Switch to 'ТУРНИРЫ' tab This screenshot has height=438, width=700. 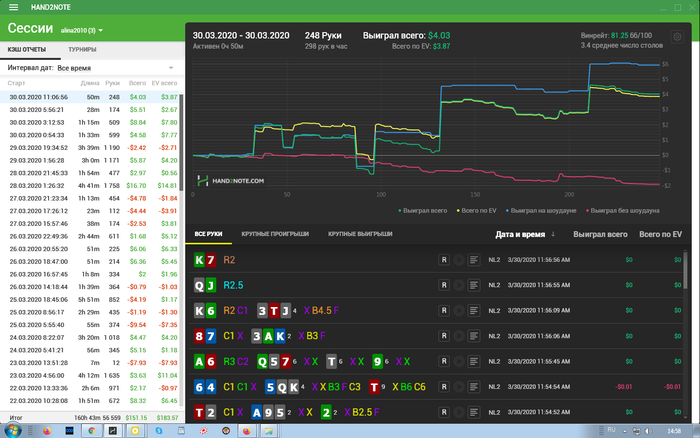coord(82,50)
